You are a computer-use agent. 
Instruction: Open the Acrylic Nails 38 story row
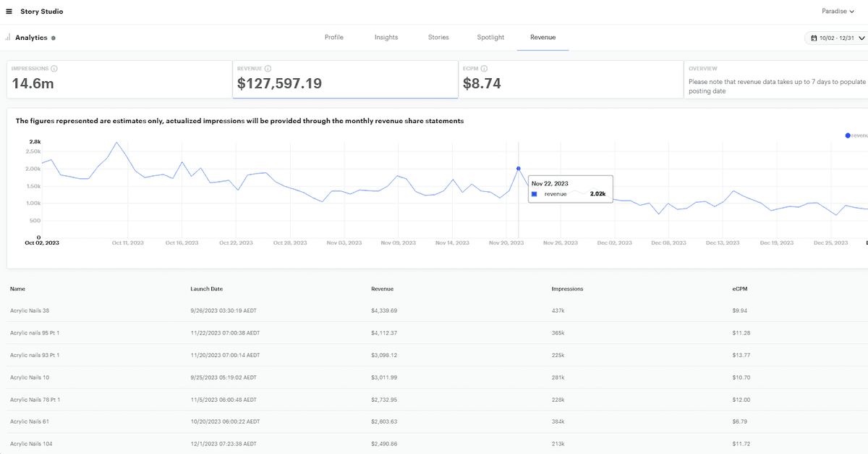[x=30, y=311]
